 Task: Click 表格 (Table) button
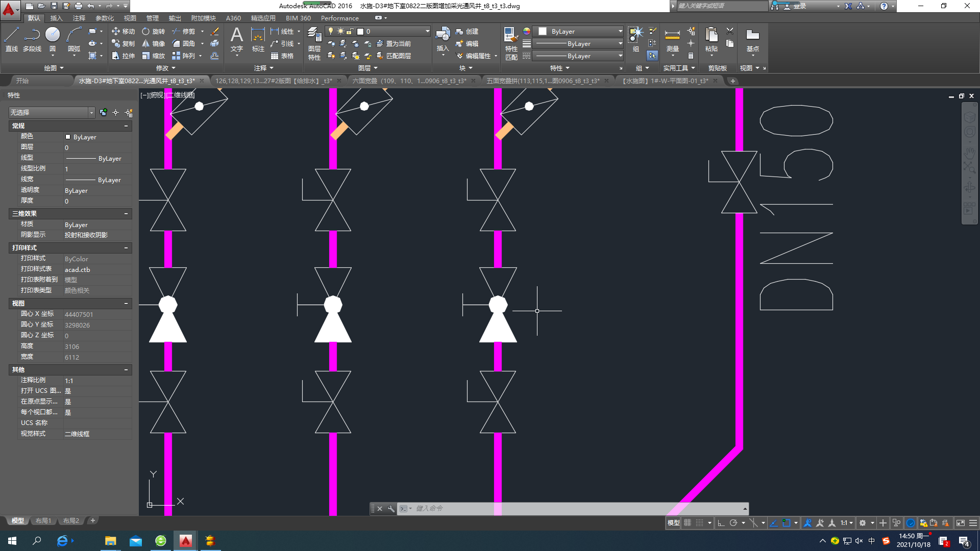(282, 56)
